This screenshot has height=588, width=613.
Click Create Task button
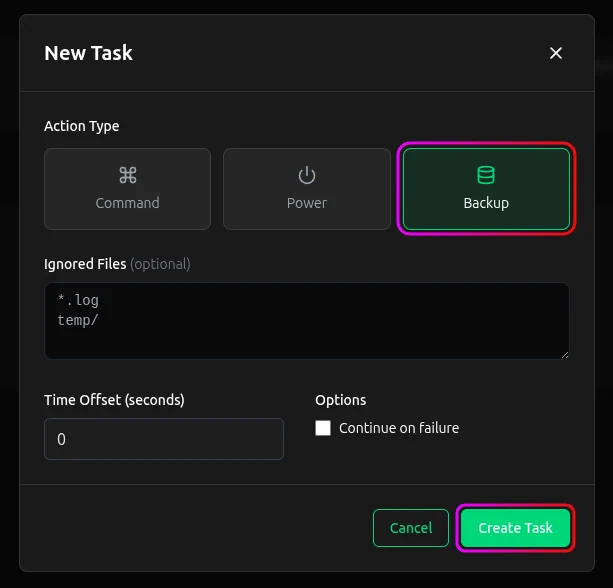pos(515,528)
